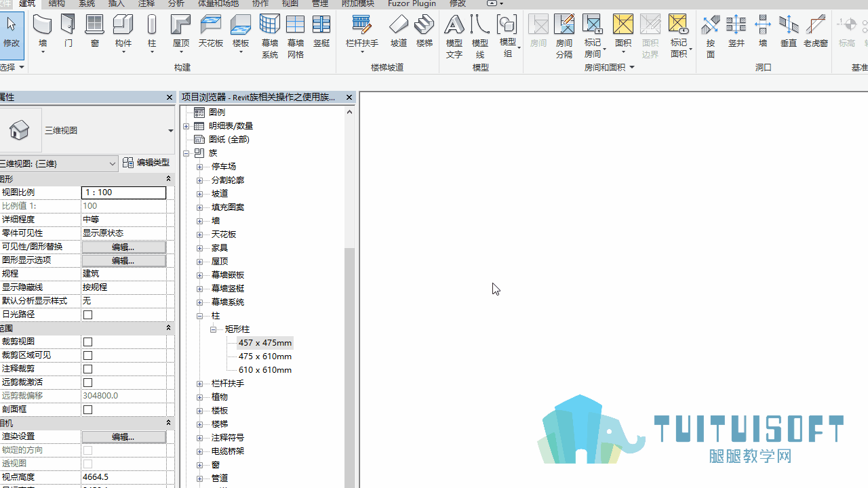Screen dimensions: 868x488
Task: Collapse the 族 tree node
Action: pyautogui.click(x=186, y=152)
